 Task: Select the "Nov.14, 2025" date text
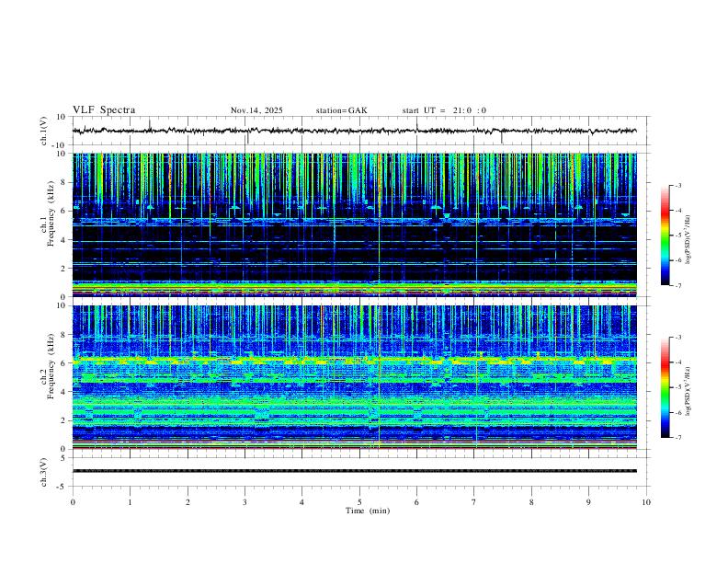(256, 110)
